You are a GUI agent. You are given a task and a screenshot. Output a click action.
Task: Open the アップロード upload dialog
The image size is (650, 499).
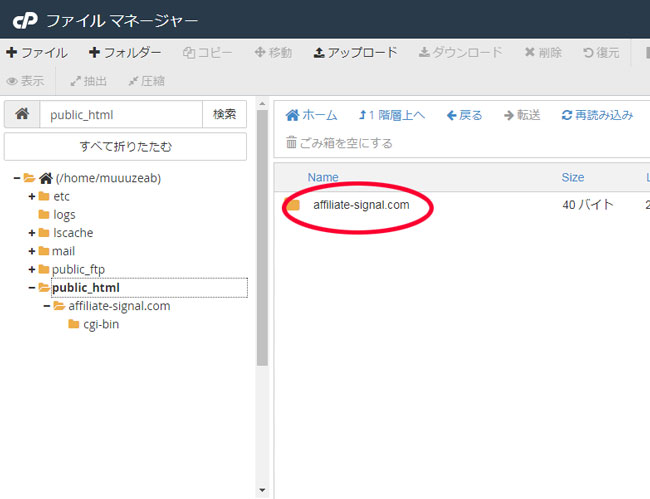click(355, 53)
